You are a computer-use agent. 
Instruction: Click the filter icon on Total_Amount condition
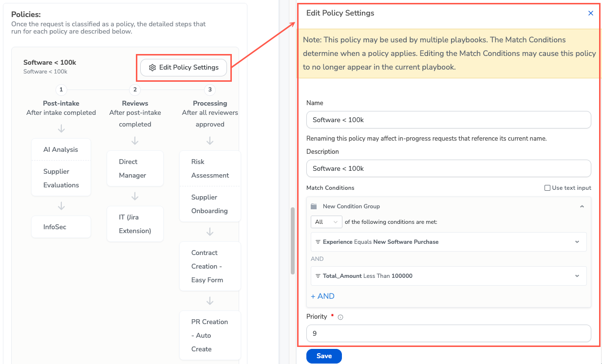(x=318, y=276)
